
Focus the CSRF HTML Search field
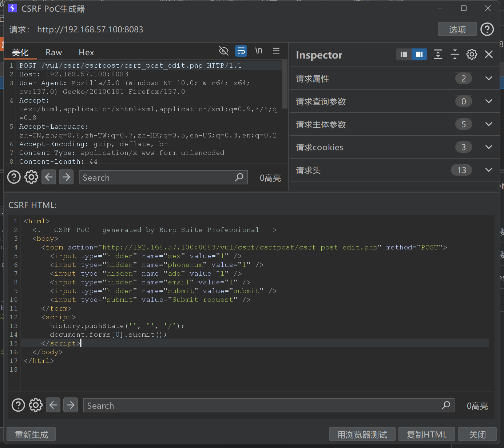click(x=269, y=405)
